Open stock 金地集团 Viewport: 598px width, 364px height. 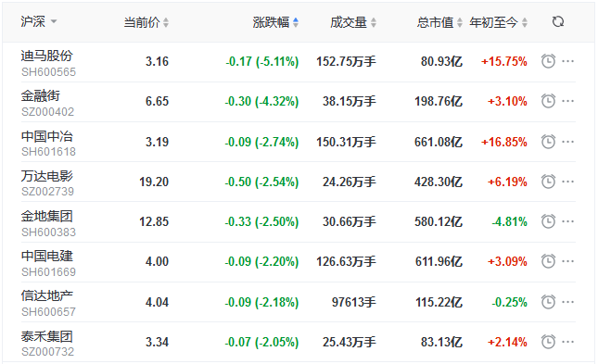point(47,216)
